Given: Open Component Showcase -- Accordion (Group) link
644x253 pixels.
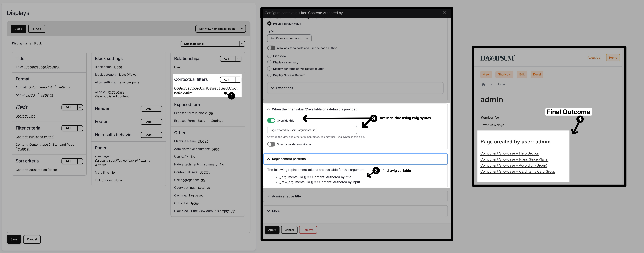Looking at the screenshot, I should tap(514, 165).
